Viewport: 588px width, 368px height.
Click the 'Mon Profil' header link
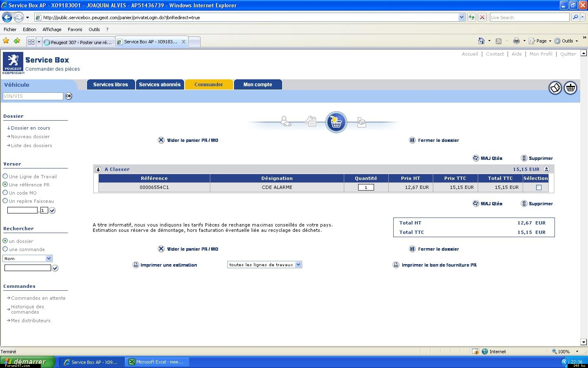[541, 54]
